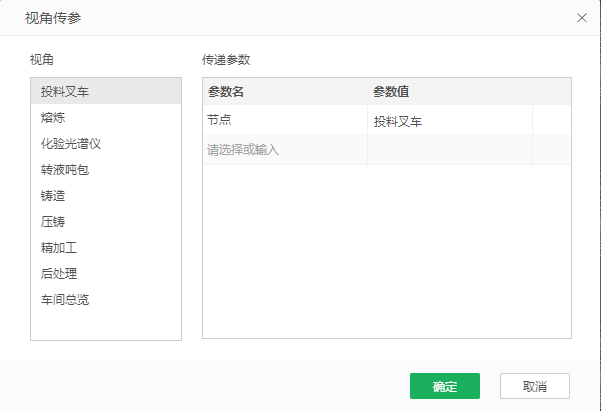Edit the 投料叉车 parameter value cell
The image size is (601, 411).
pos(449,121)
